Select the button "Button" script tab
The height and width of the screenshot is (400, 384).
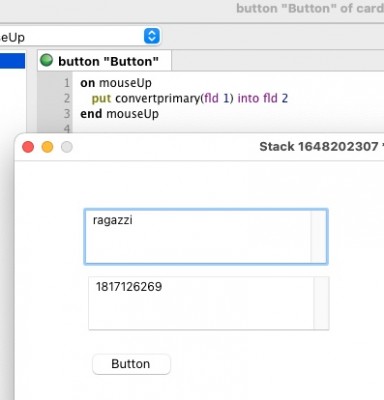coord(105,61)
